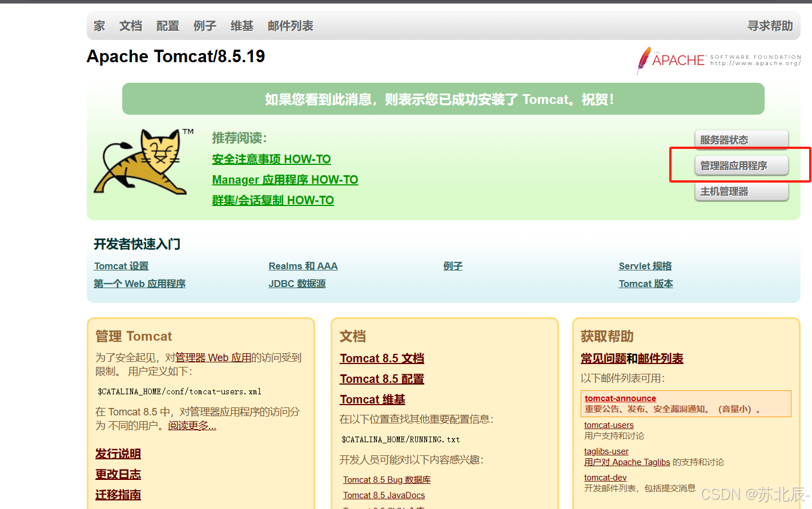Open 用户对 Apache Taglibs link
812x509 pixels.
click(x=627, y=462)
